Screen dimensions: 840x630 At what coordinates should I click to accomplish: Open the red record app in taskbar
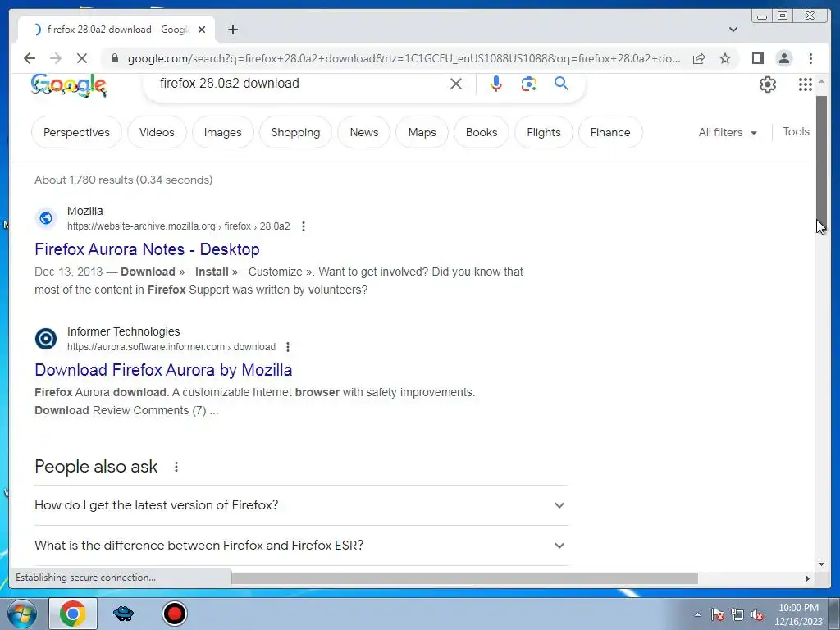click(x=175, y=614)
